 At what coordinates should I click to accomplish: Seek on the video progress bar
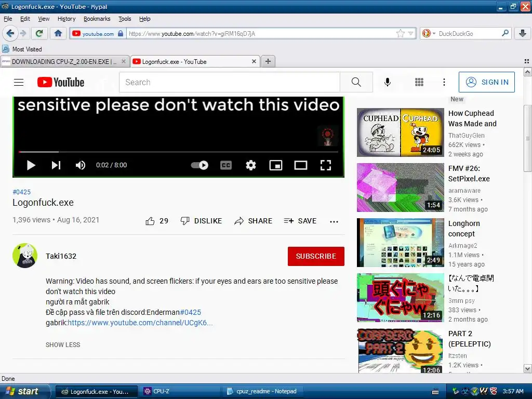click(x=179, y=152)
